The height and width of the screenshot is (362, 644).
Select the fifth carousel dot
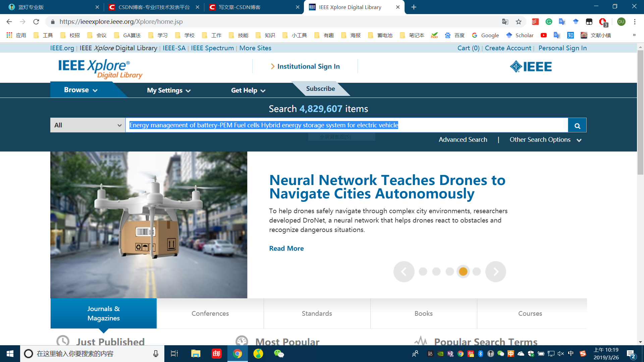477,271
